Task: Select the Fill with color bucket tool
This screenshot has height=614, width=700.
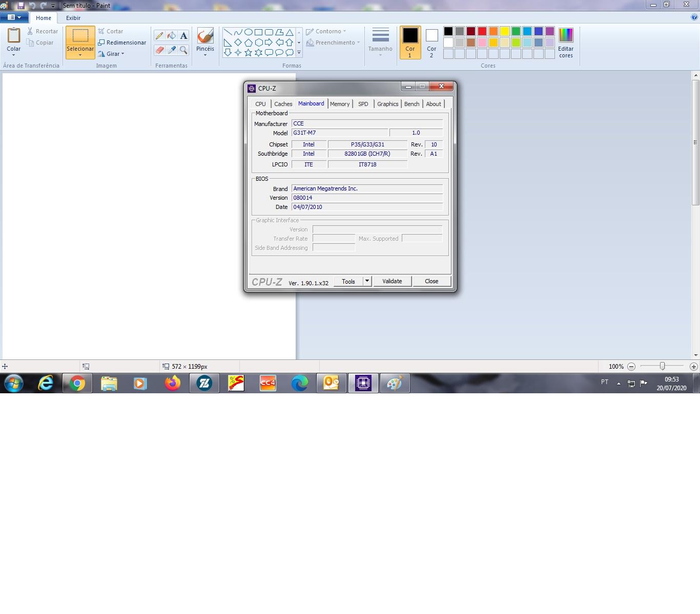Action: coord(172,36)
